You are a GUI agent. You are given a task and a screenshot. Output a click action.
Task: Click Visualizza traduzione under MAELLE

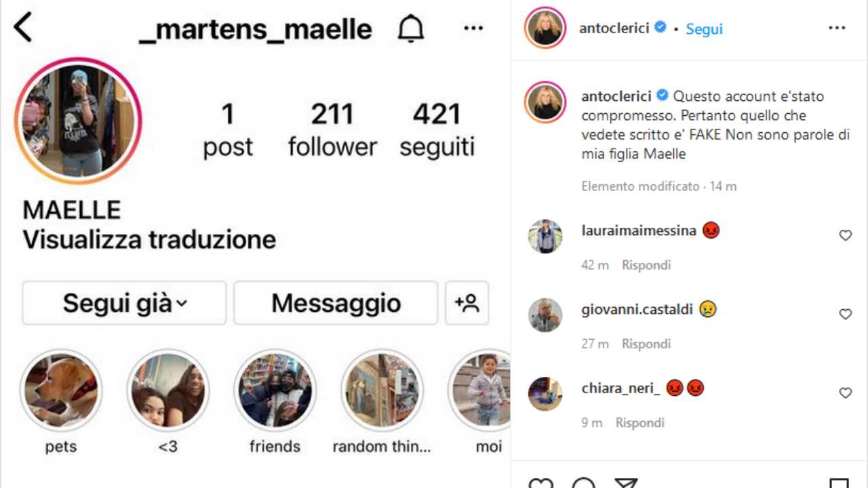point(149,239)
